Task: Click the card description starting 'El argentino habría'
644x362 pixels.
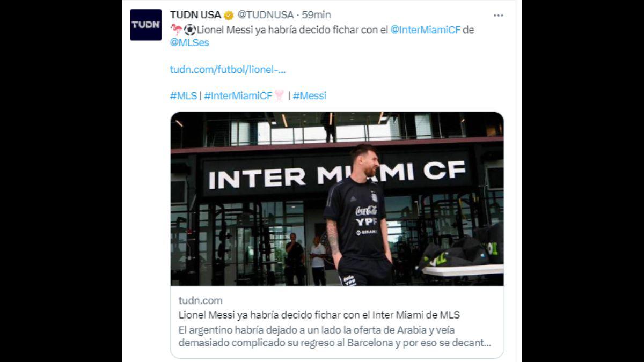Action: coord(335,336)
